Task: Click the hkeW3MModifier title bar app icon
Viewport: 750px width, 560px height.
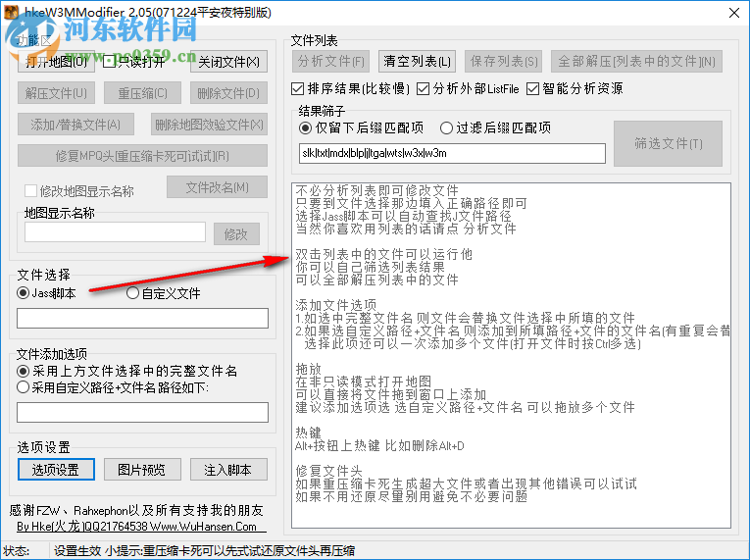Action: (x=11, y=13)
